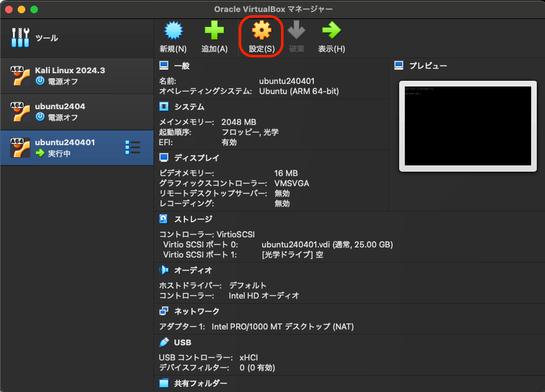Click リモートデスクトップサーバー 無効 value
This screenshot has height=392, width=545.
tap(282, 193)
